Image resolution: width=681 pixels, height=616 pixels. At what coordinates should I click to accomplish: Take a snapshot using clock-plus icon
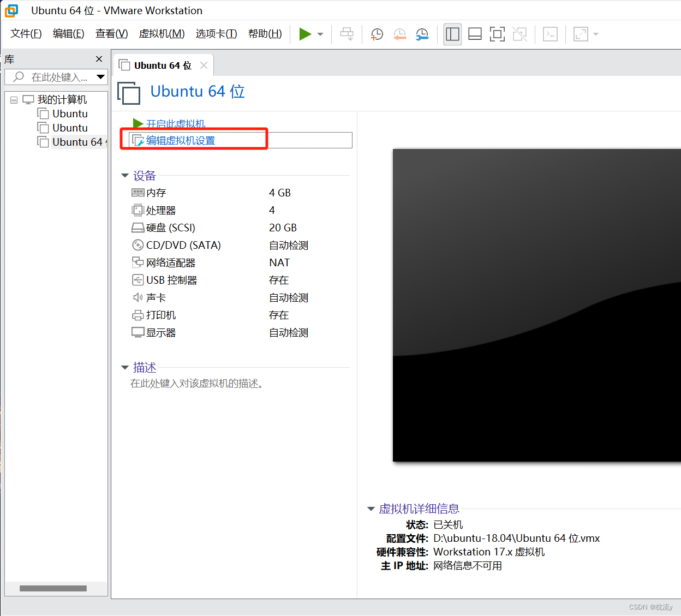[377, 34]
